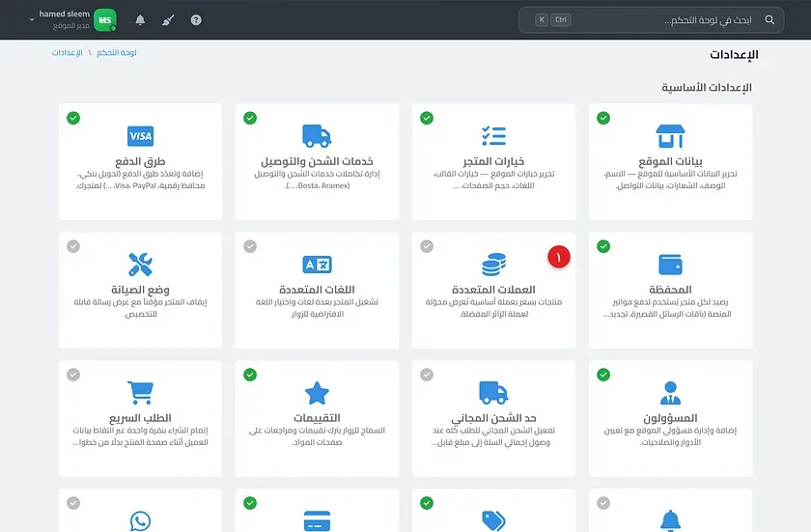Click the green check on التقييمات
This screenshot has width=811, height=532.
point(250,375)
